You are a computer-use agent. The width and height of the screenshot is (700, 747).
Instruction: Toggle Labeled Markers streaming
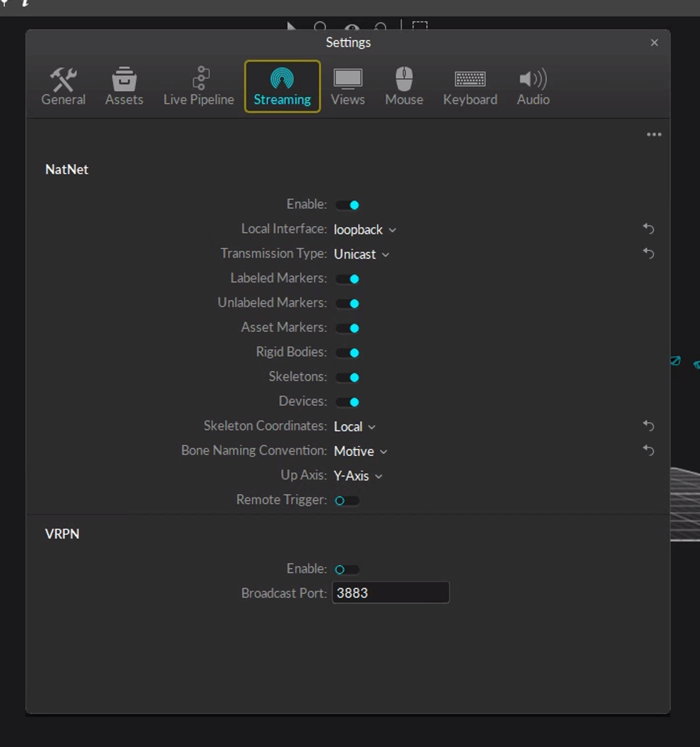click(x=347, y=278)
